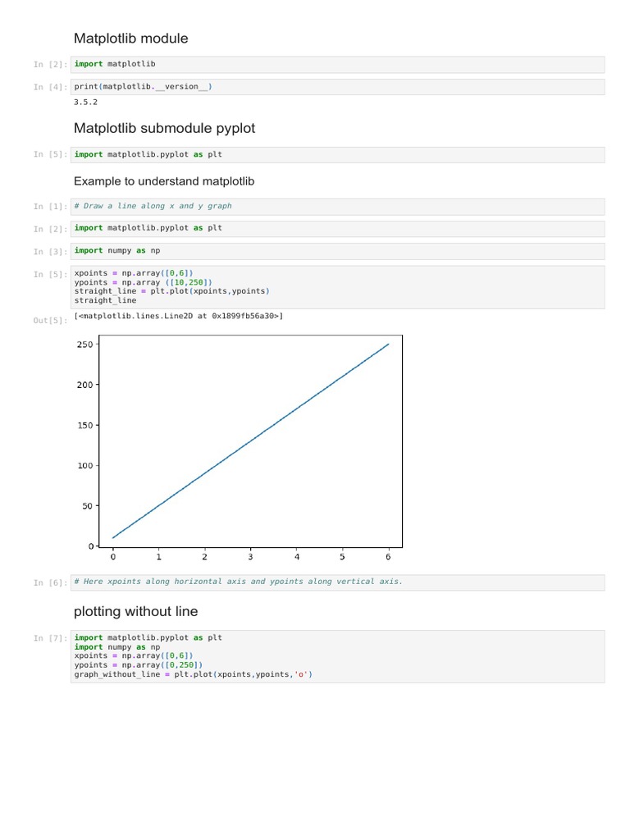Screen dimensions: 630x840
Task: Click the 'import matplotlib' code cell
Action: click(336, 64)
